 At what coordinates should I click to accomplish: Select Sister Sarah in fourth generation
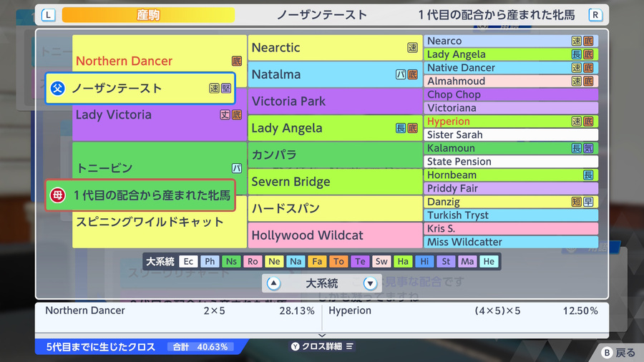511,134
